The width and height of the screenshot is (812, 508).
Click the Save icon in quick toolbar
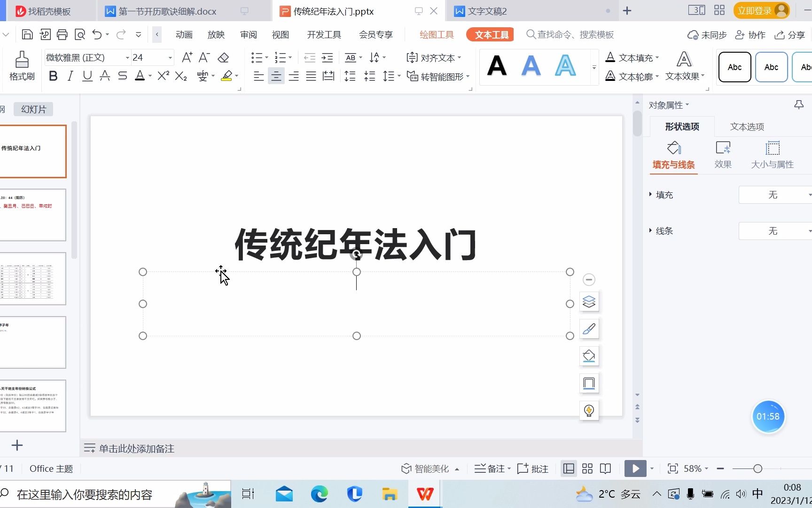tap(27, 34)
